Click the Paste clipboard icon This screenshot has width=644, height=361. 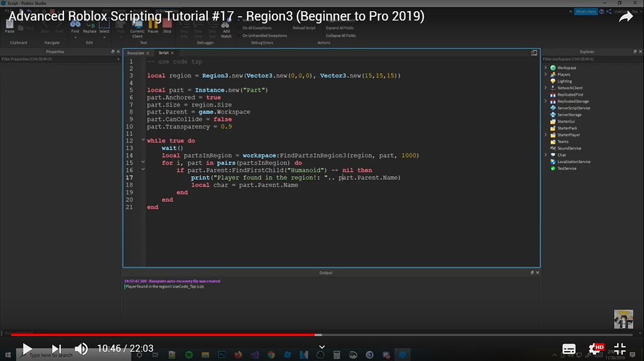point(10,25)
